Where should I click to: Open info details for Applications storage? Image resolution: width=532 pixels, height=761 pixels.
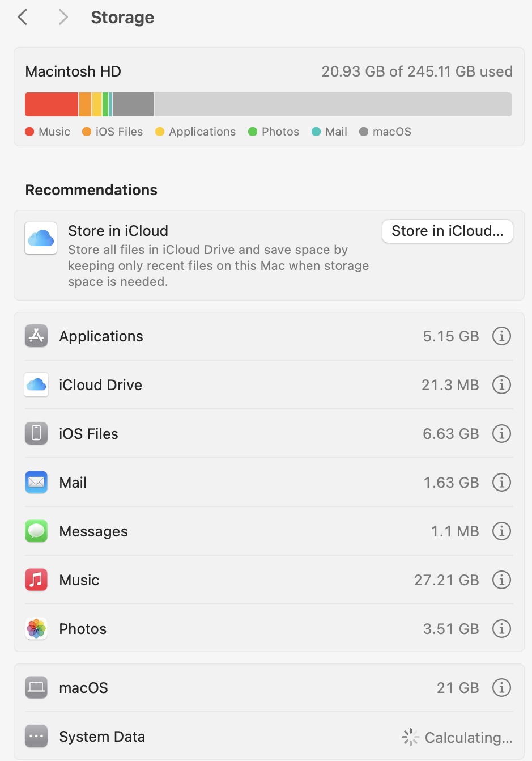tap(501, 336)
